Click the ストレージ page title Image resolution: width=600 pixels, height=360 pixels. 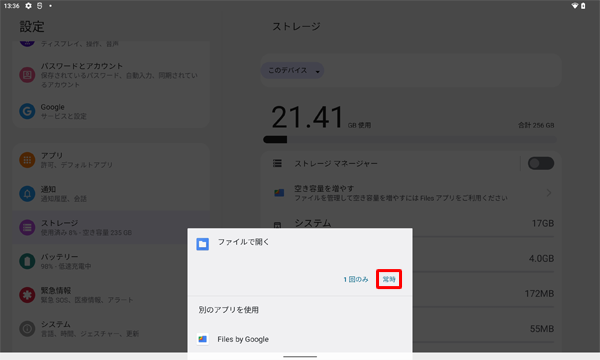[x=296, y=26]
